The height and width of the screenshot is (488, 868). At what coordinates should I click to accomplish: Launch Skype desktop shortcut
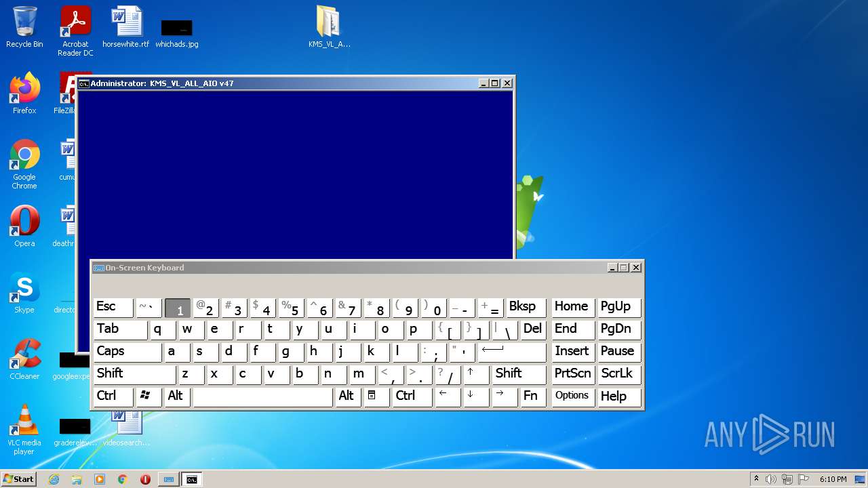click(24, 293)
